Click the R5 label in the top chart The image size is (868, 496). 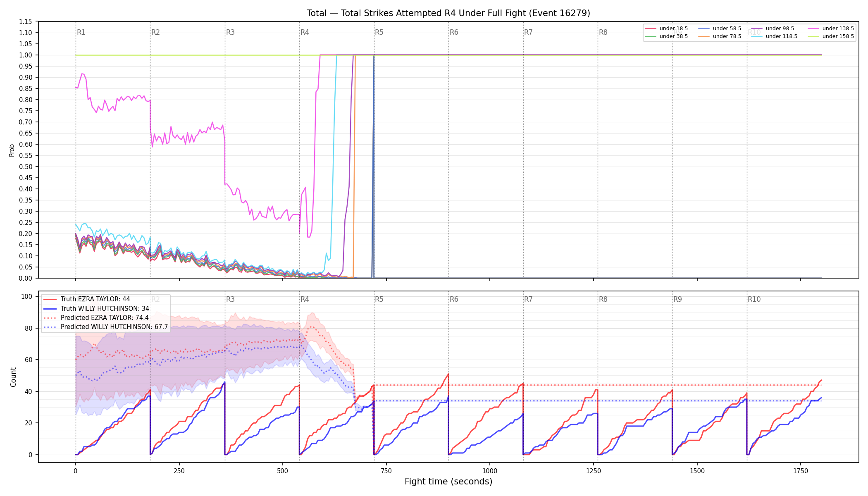click(379, 32)
